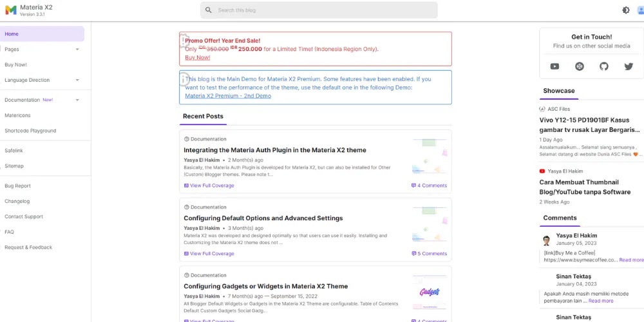
Task: Open Integrating the Materia Auth Plugin post title
Action: coord(275,150)
